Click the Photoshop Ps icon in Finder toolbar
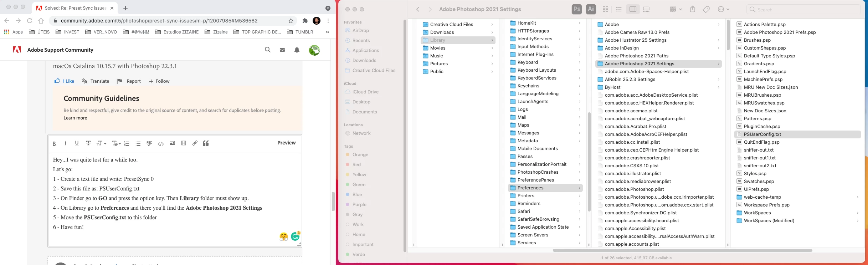Image resolution: width=868 pixels, height=265 pixels. pos(577,9)
